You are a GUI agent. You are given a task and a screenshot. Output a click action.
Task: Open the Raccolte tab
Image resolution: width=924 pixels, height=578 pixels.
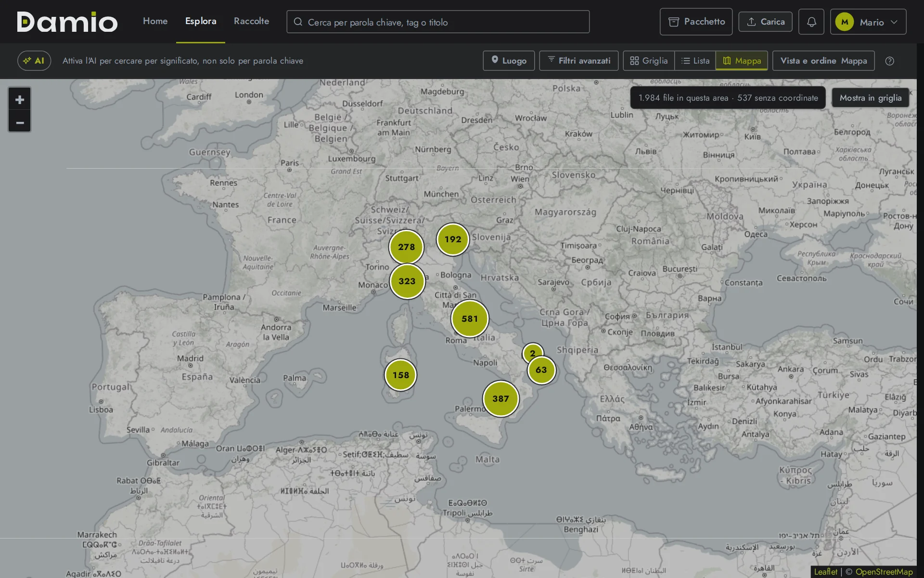(251, 21)
